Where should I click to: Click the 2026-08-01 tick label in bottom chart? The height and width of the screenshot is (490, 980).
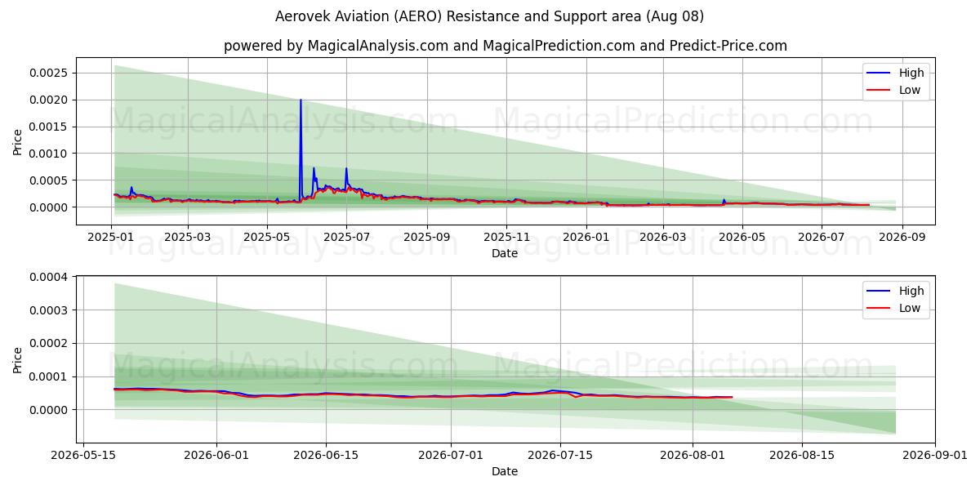point(693,456)
